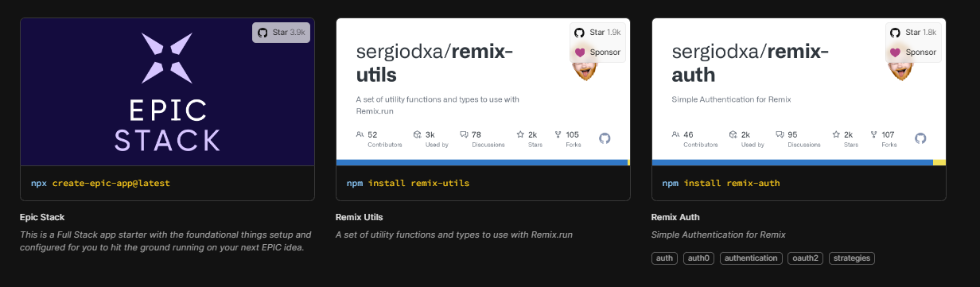Click the GitHub mark icon in remix-auth stats row
This screenshot has width=980, height=287.
[x=920, y=138]
